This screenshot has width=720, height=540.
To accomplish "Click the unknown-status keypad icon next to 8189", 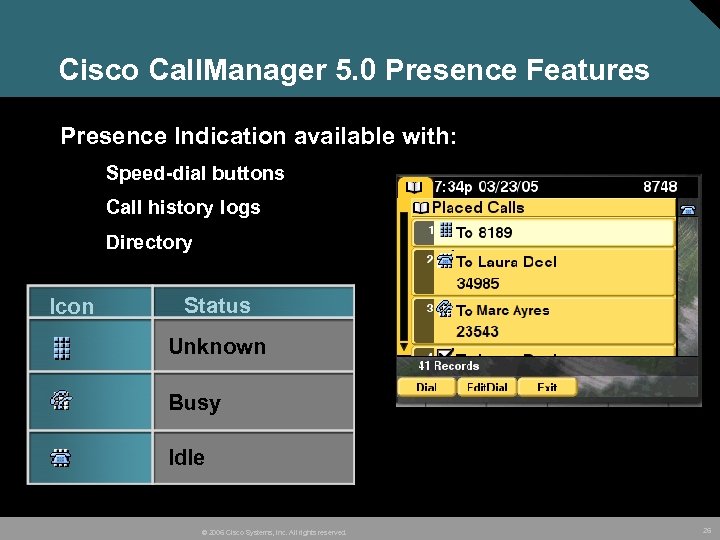I will [x=446, y=230].
